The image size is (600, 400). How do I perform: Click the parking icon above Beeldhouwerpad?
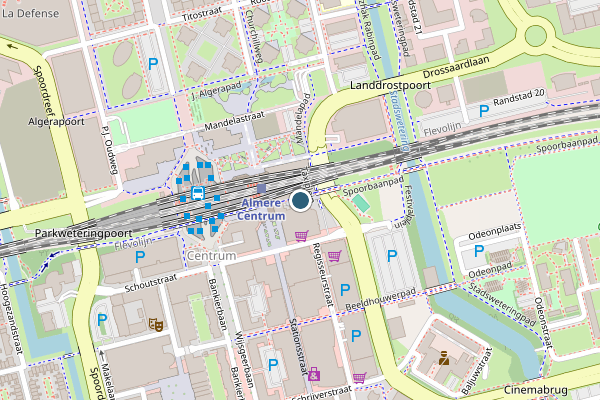(x=345, y=290)
